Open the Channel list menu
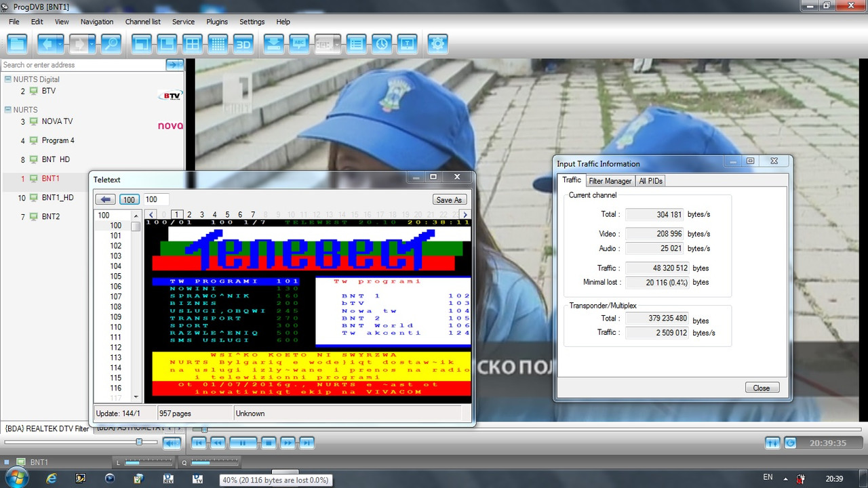 point(143,22)
